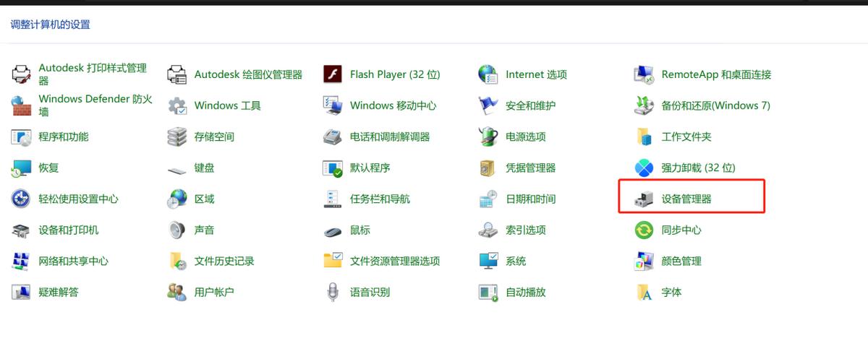The image size is (868, 359).
Task: Open the 用户帐户 link
Action: [214, 292]
